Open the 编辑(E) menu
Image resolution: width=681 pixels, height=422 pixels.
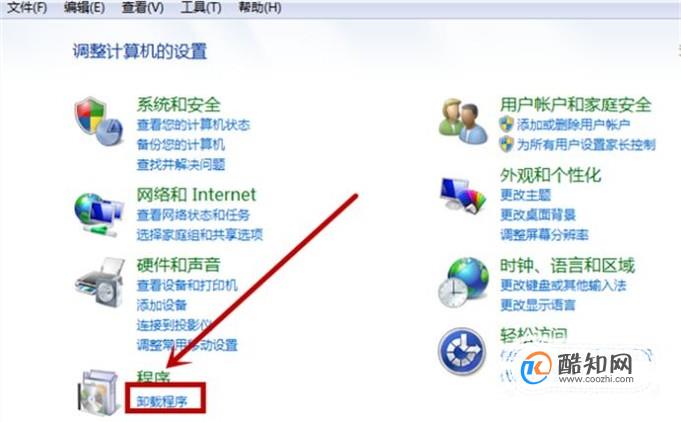84,7
